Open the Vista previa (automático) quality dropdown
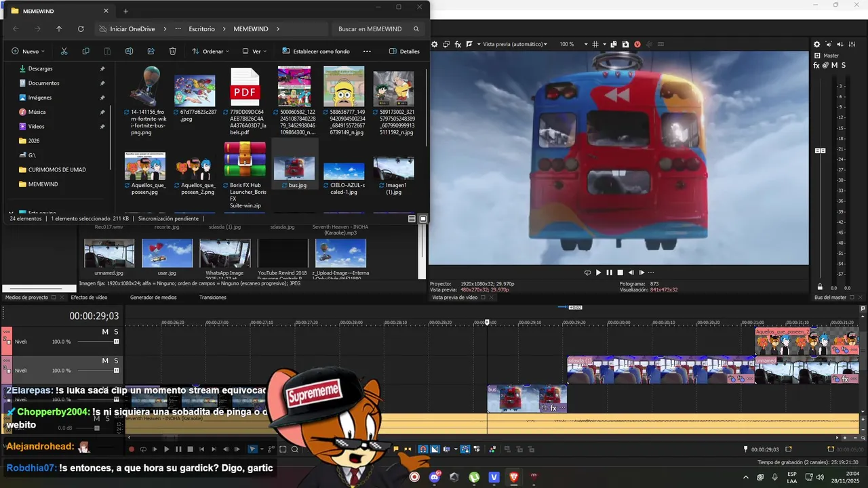This screenshot has height=488, width=868. click(515, 44)
